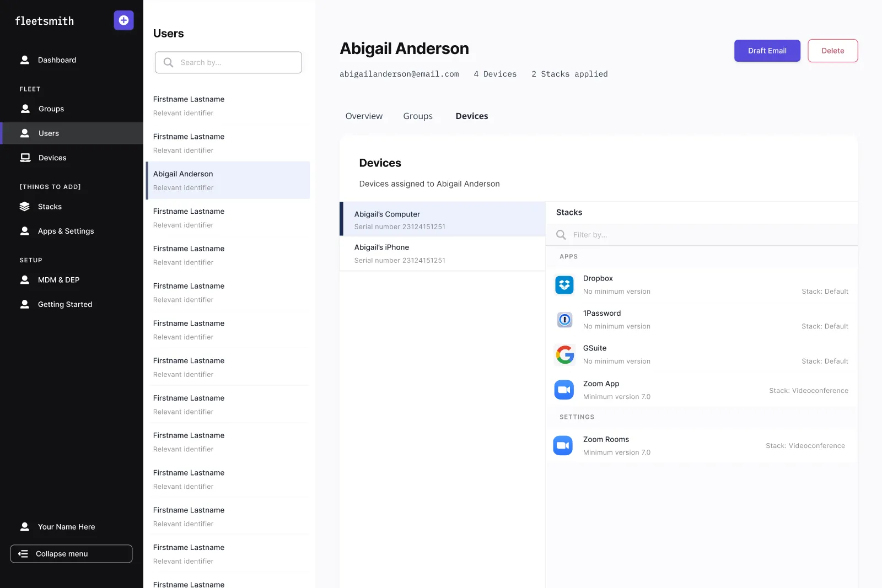Click abigailanderson@email.com address

tap(399, 74)
